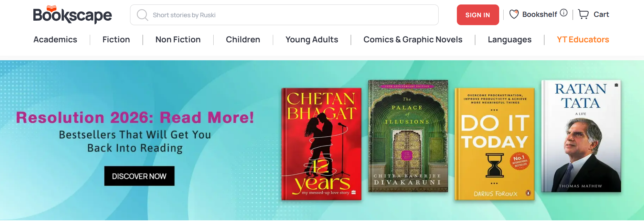Screen dimensions: 644x221
Task: Open the Languages menu
Action: coord(509,40)
